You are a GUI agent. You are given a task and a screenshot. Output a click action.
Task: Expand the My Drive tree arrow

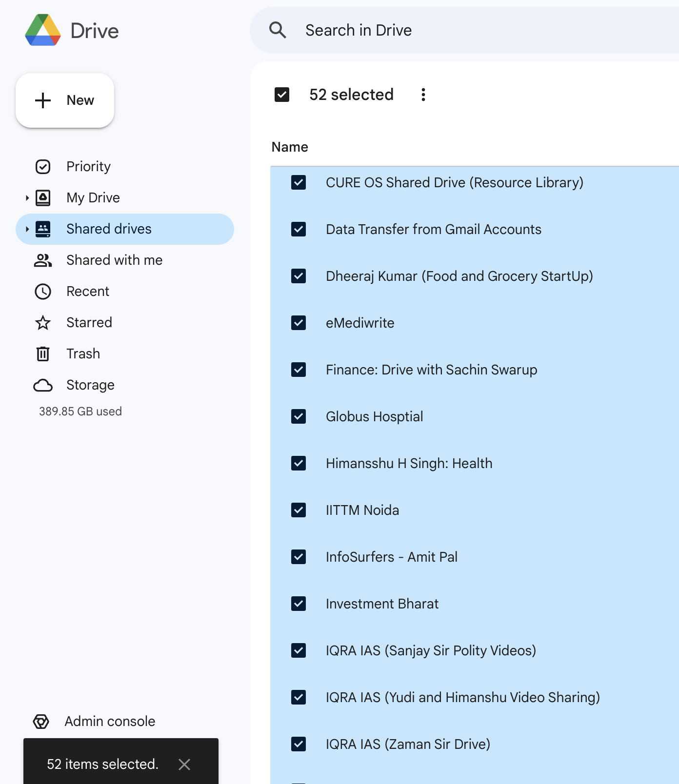27,198
